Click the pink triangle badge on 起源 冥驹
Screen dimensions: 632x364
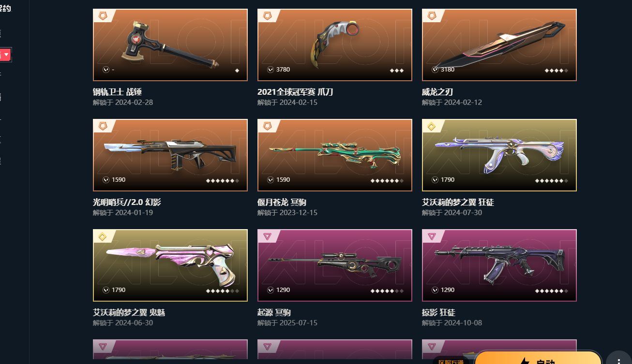[267, 236]
